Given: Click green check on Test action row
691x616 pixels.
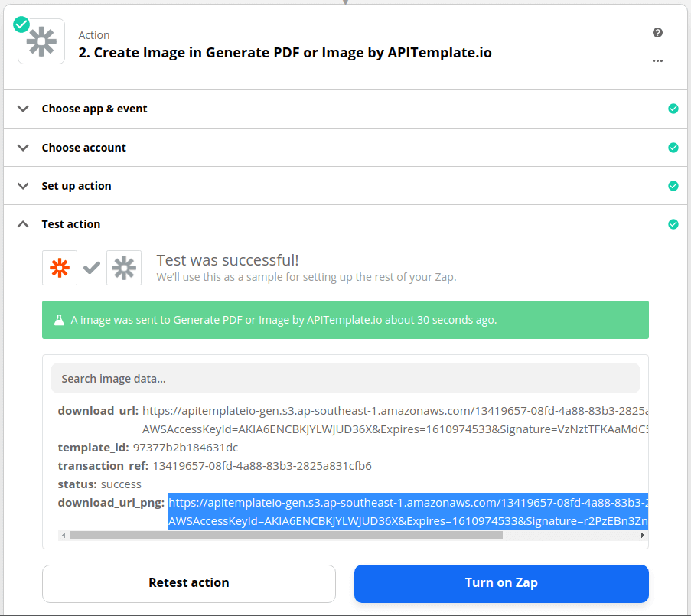Looking at the screenshot, I should (x=673, y=224).
